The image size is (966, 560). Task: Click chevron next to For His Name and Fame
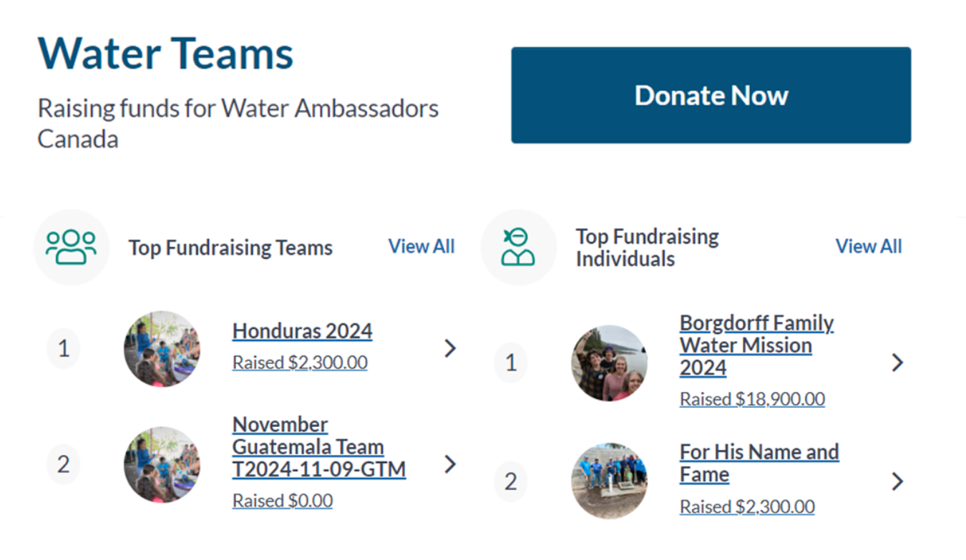click(x=897, y=481)
